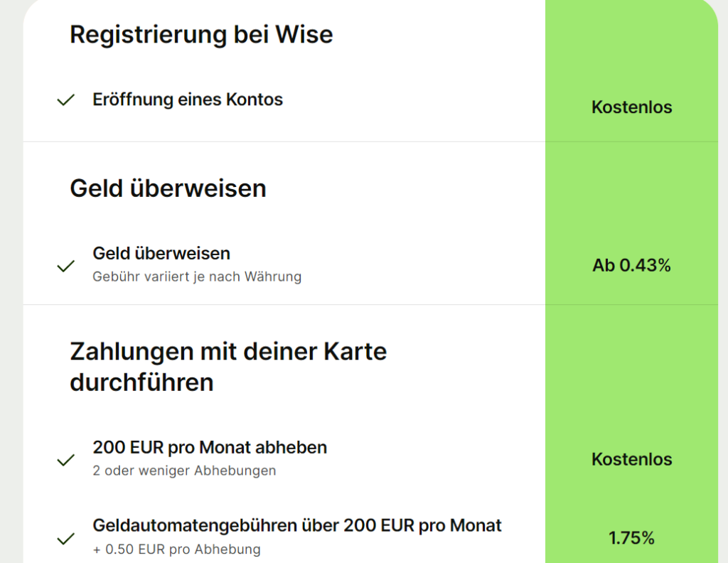The image size is (728, 563).
Task: Click Kostenlos in the account opening row
Action: (631, 107)
